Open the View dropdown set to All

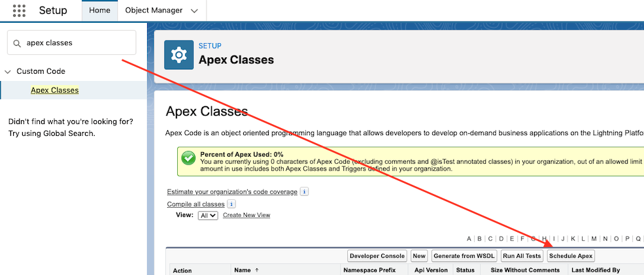pyautogui.click(x=208, y=216)
